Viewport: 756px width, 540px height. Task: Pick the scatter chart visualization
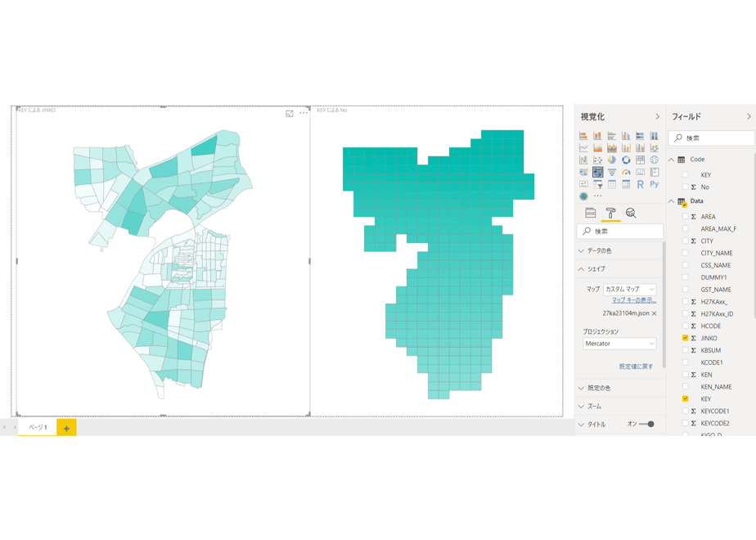coord(598,160)
